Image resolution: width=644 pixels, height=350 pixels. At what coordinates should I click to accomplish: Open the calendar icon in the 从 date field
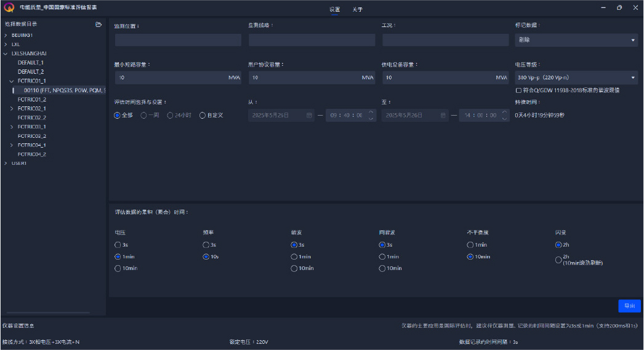[309, 115]
